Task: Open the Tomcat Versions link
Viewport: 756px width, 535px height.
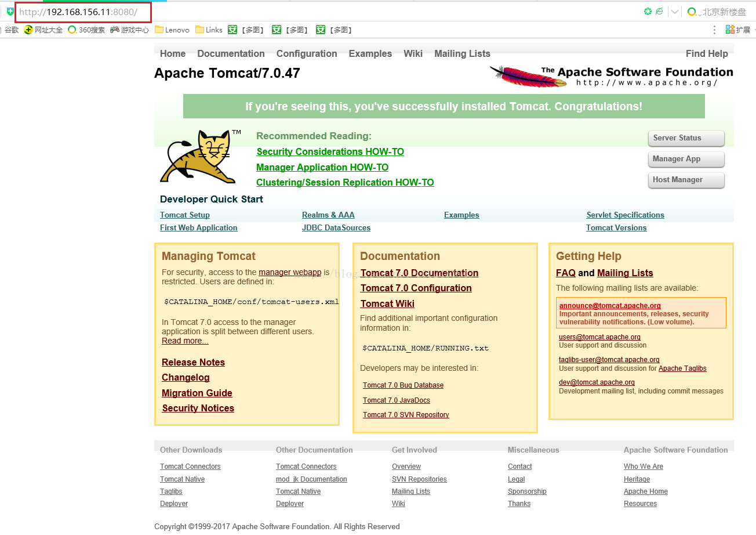Action: (616, 227)
